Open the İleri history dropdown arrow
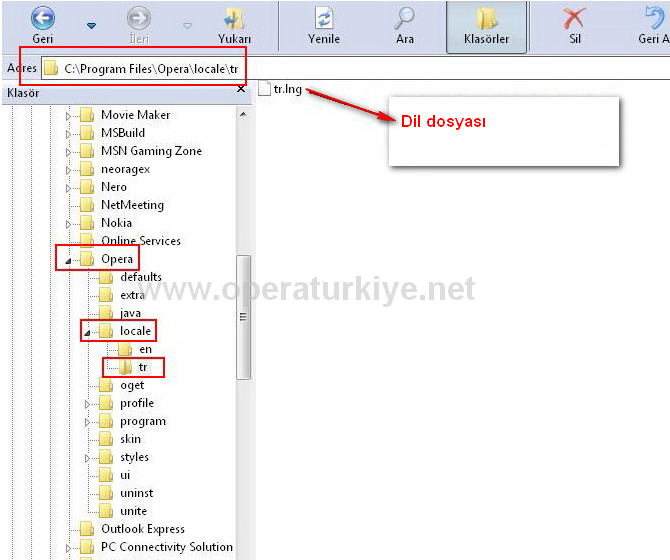This screenshot has height=560, width=670. coord(187,26)
